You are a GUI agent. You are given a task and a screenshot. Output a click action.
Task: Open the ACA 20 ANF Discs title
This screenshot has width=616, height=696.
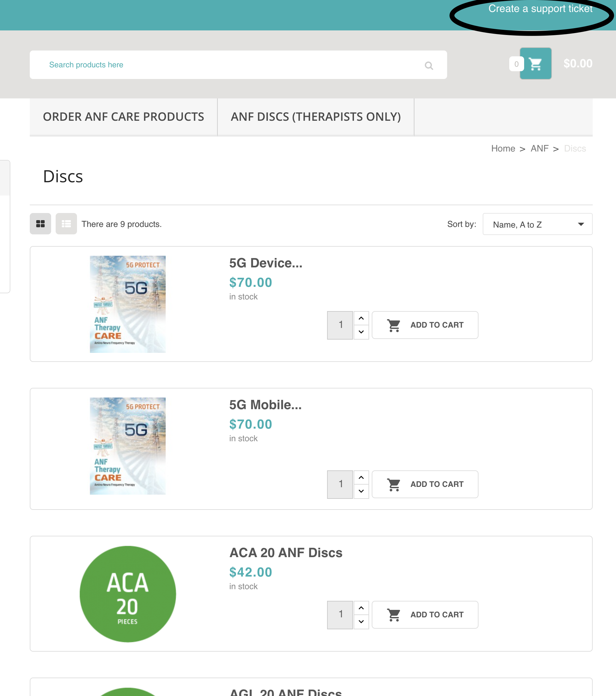coord(286,553)
